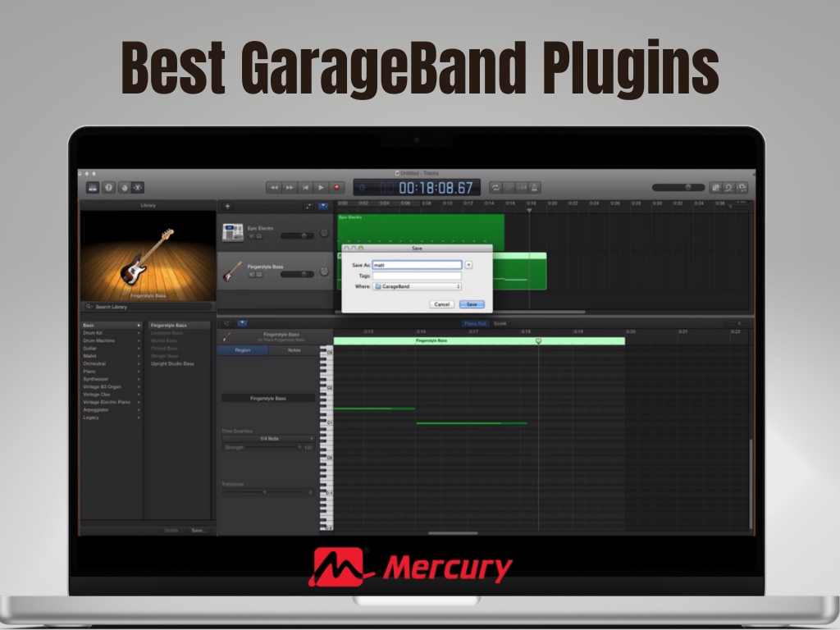Image resolution: width=840 pixels, height=630 pixels.
Task: Start recording with the red Record button
Action: pos(336,188)
